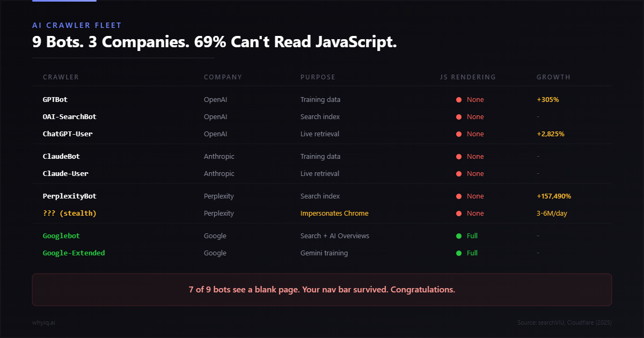
Task: Click 'Search + AI Overviews' purpose cell
Action: 335,236
